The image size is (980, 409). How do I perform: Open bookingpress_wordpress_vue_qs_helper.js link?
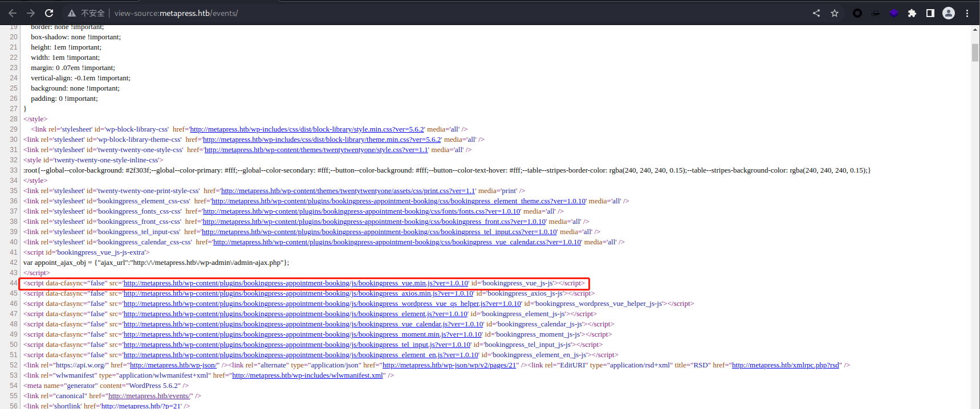pyautogui.click(x=322, y=304)
